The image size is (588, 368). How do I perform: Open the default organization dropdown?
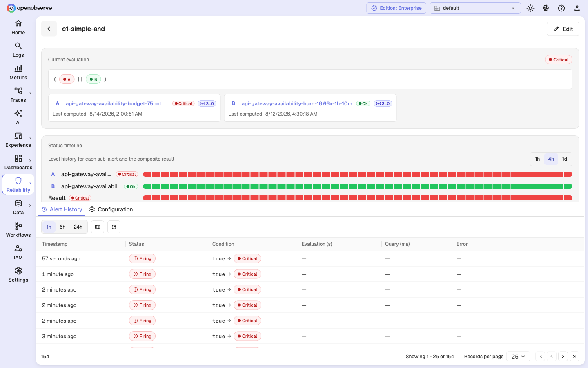(475, 8)
